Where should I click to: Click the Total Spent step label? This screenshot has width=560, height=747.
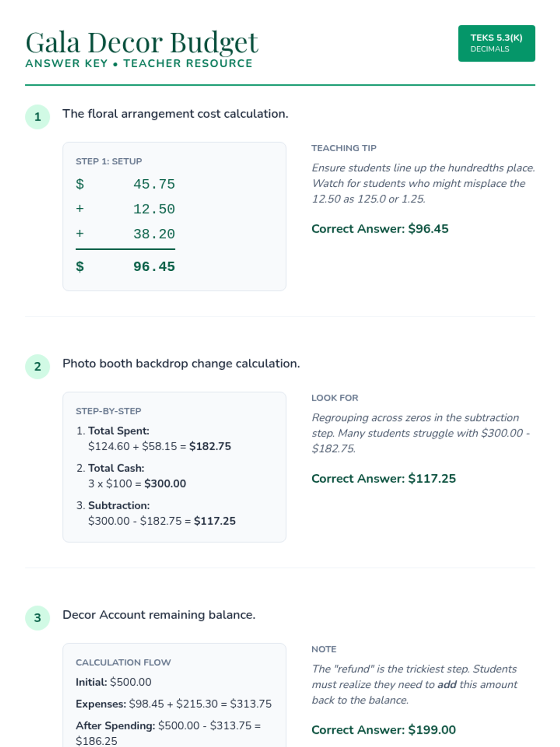pyautogui.click(x=119, y=431)
